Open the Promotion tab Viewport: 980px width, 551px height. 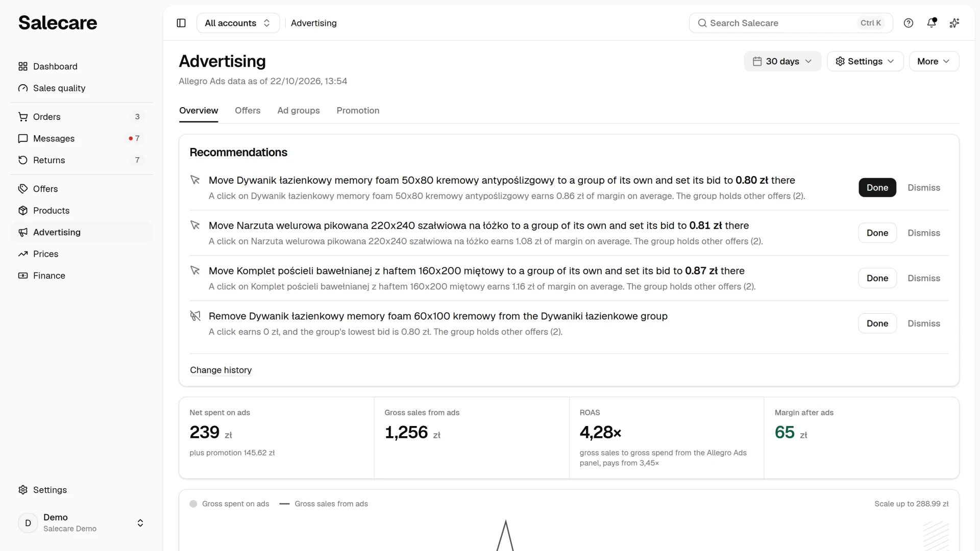click(358, 111)
